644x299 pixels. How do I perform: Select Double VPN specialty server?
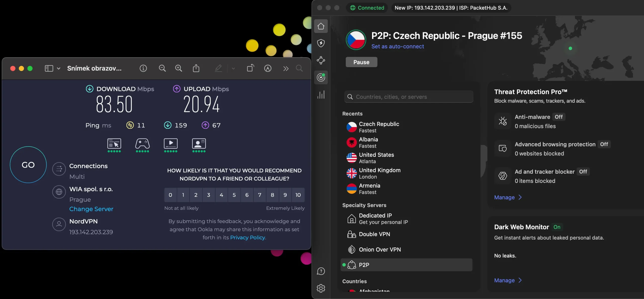(374, 234)
